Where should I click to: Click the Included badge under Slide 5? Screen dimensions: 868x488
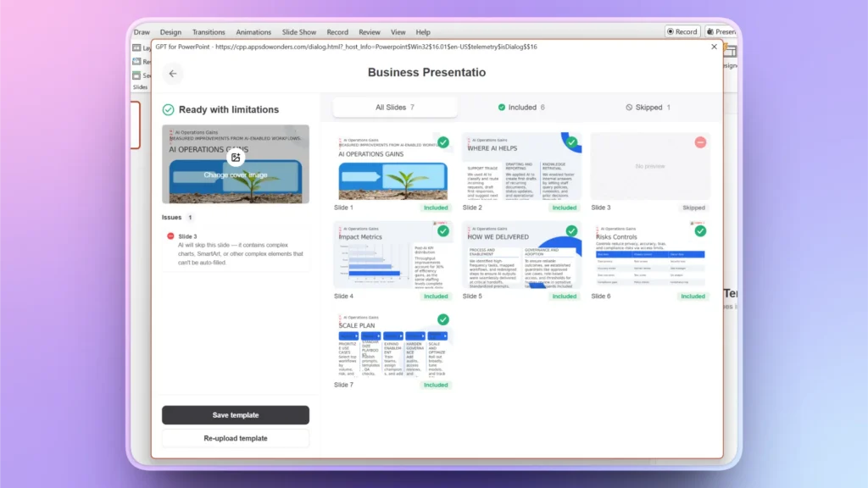(564, 296)
